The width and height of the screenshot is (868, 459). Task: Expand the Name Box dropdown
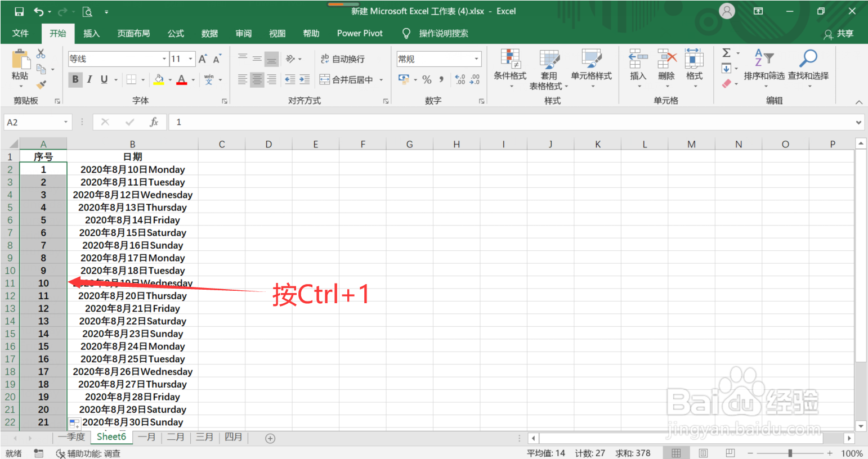(x=66, y=122)
